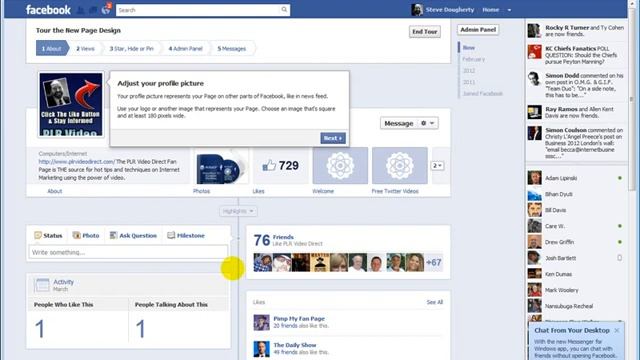Click Next in profile picture tip
This screenshot has width=640, height=360.
click(x=333, y=138)
